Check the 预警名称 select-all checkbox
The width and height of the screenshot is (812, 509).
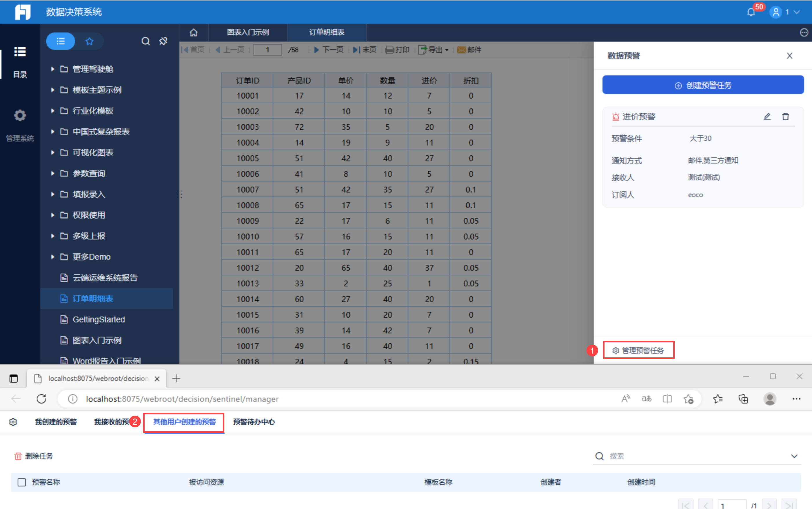[22, 482]
